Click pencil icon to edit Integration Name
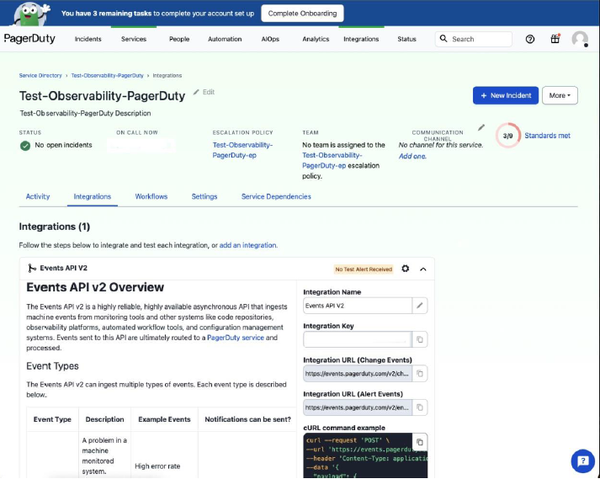The image size is (600, 480). [x=420, y=305]
